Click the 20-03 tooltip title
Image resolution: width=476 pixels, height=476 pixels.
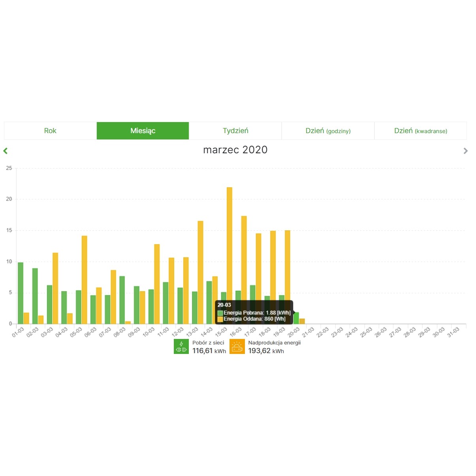click(x=224, y=305)
